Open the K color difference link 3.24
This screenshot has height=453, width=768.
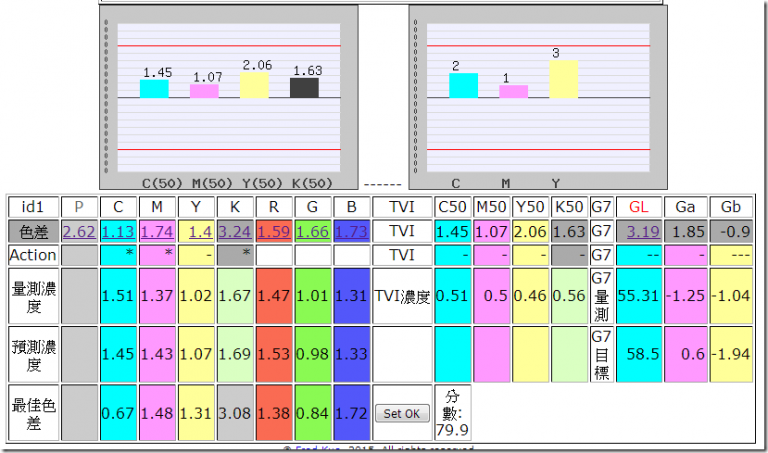(235, 231)
